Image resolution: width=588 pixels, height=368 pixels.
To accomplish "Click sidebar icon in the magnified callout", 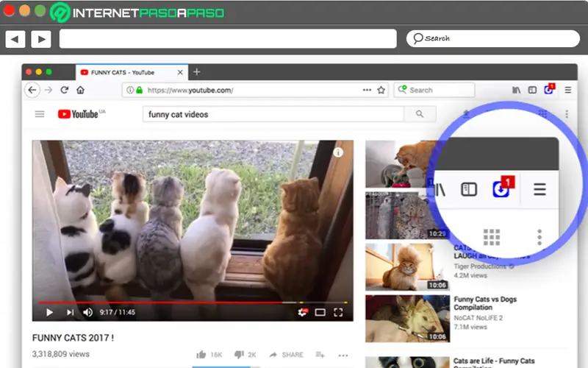I will [469, 190].
